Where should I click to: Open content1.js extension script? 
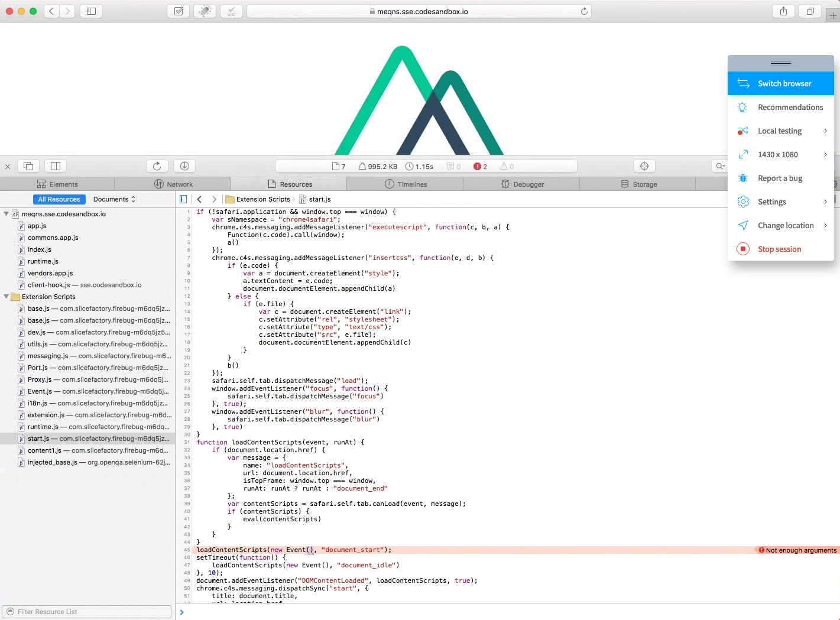pos(87,450)
